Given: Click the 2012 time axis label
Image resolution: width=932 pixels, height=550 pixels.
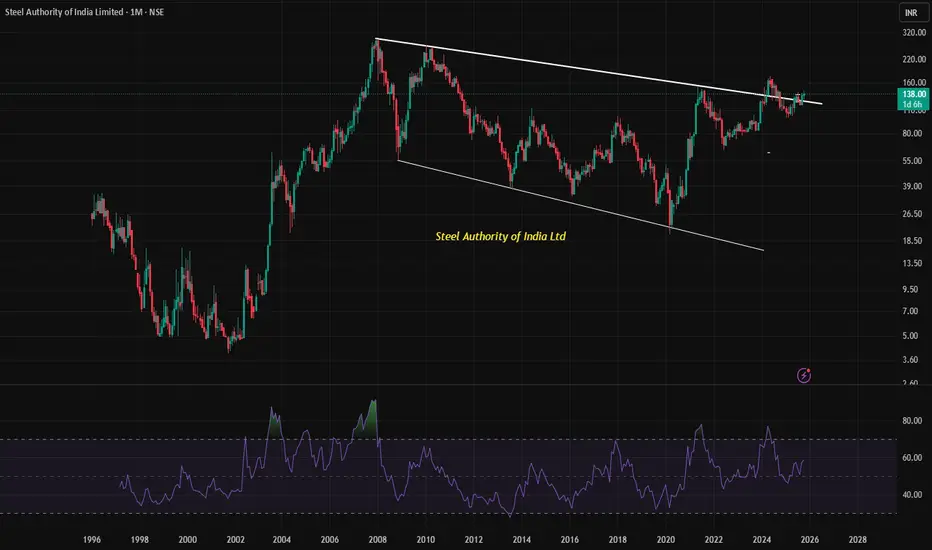Looking at the screenshot, I should coord(474,540).
